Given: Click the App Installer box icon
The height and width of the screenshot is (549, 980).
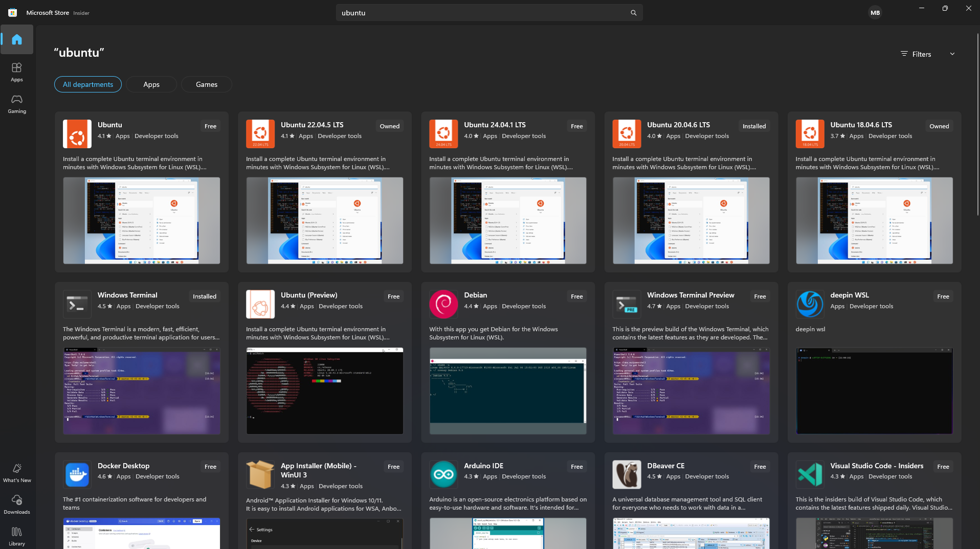Looking at the screenshot, I should tap(260, 474).
